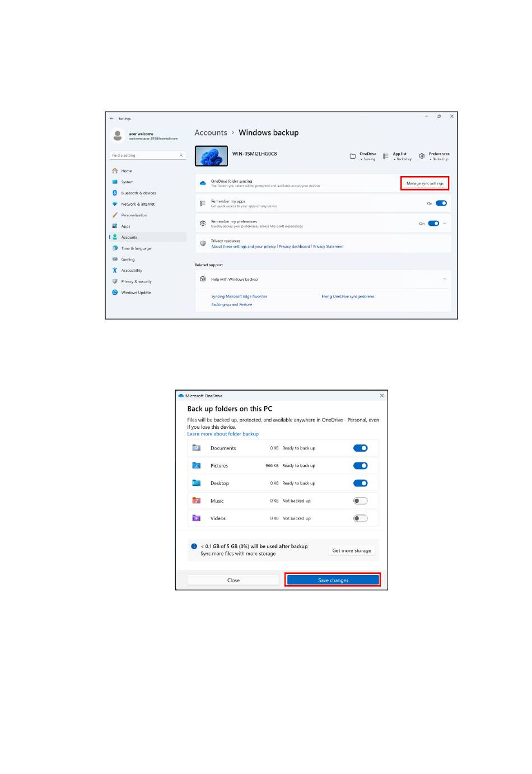Open the Home settings page

tap(148, 171)
